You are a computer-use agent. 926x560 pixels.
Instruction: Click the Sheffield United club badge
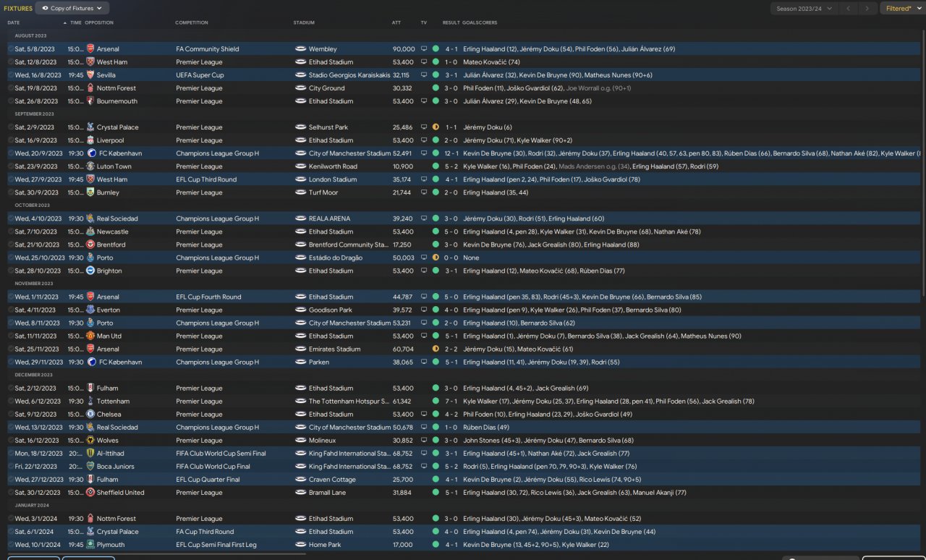pos(90,492)
